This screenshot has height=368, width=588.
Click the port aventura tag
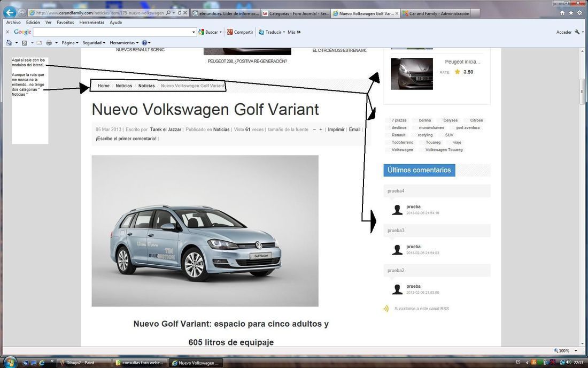pos(468,127)
